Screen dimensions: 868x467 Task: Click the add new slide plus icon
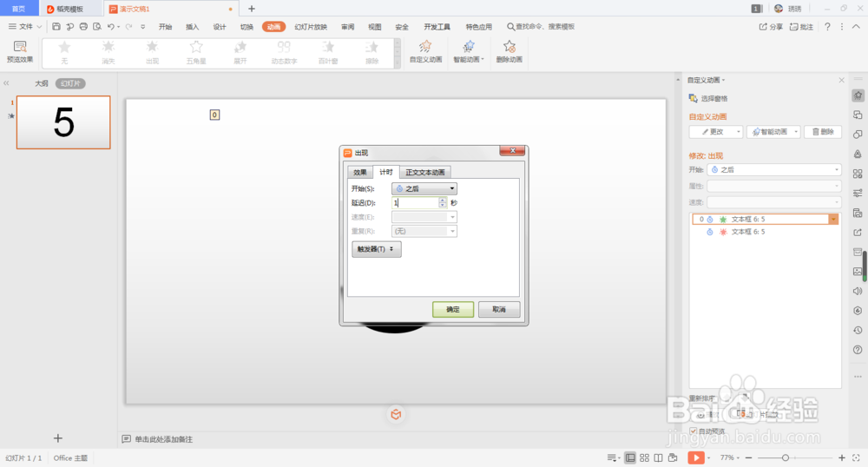click(57, 438)
